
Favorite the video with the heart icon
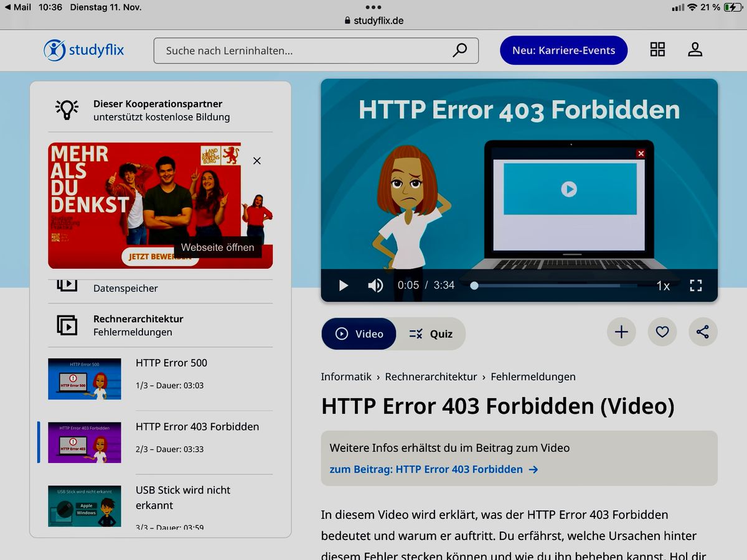pyautogui.click(x=662, y=332)
